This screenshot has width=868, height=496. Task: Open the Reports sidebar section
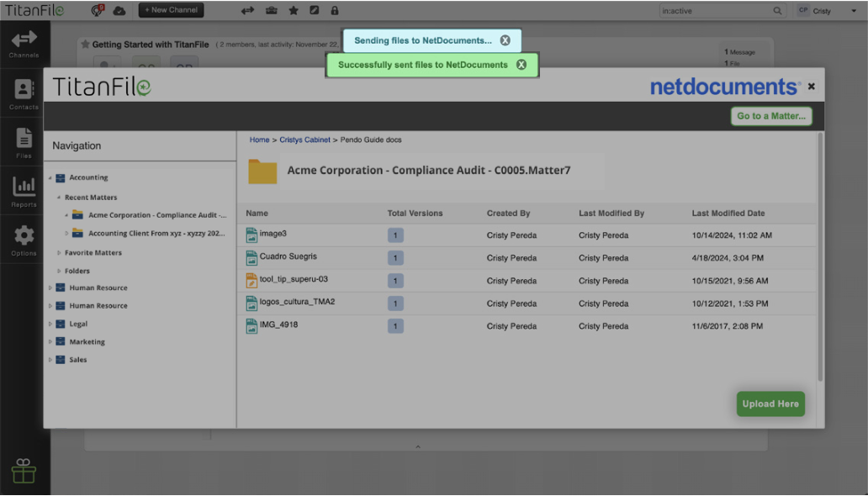pos(24,192)
